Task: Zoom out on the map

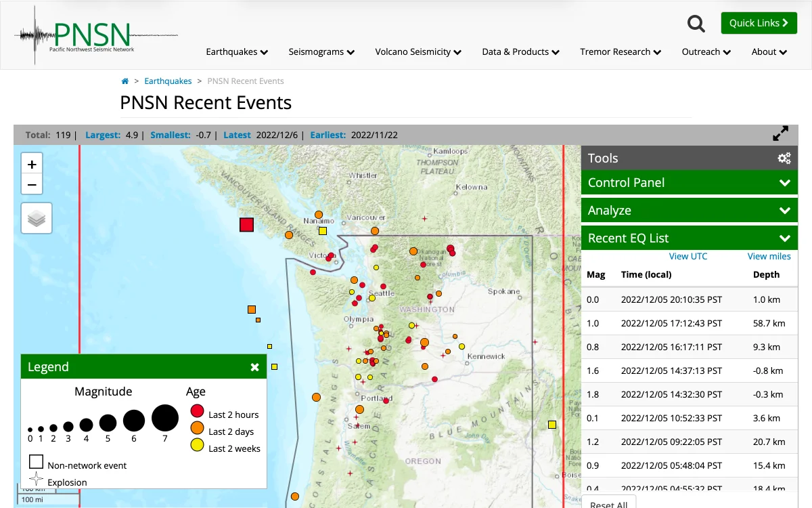Action: [32, 184]
